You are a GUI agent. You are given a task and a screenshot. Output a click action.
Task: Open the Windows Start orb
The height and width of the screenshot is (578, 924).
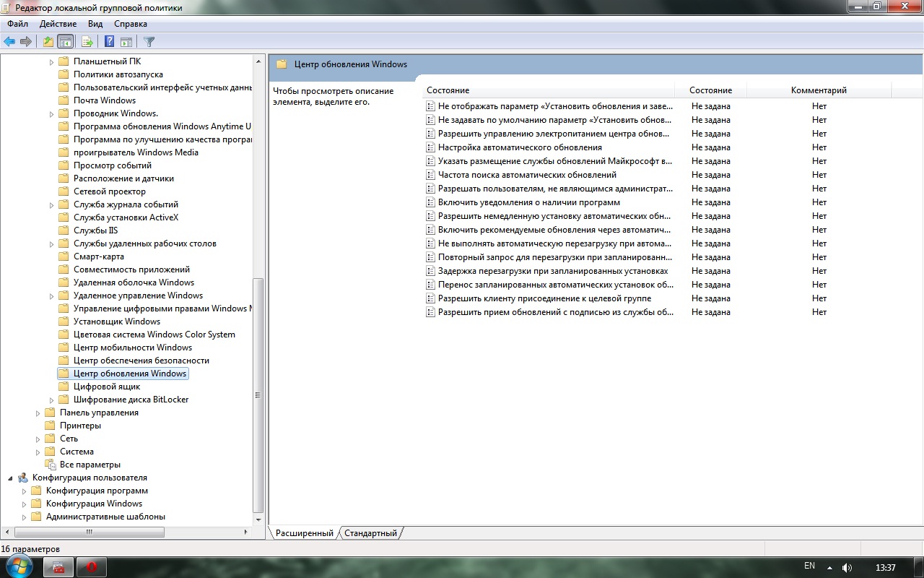19,566
